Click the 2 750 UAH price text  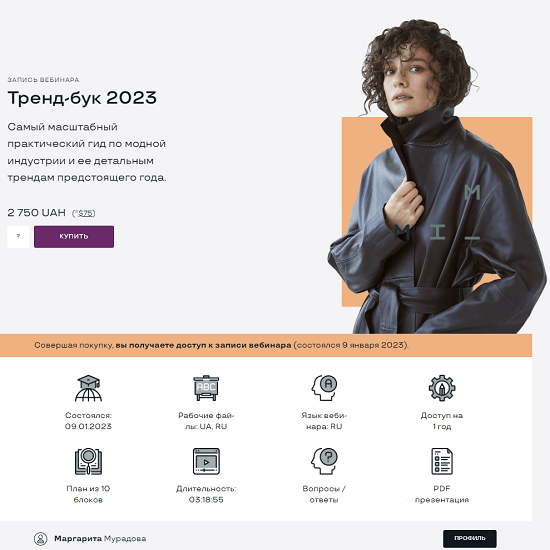coord(36,213)
